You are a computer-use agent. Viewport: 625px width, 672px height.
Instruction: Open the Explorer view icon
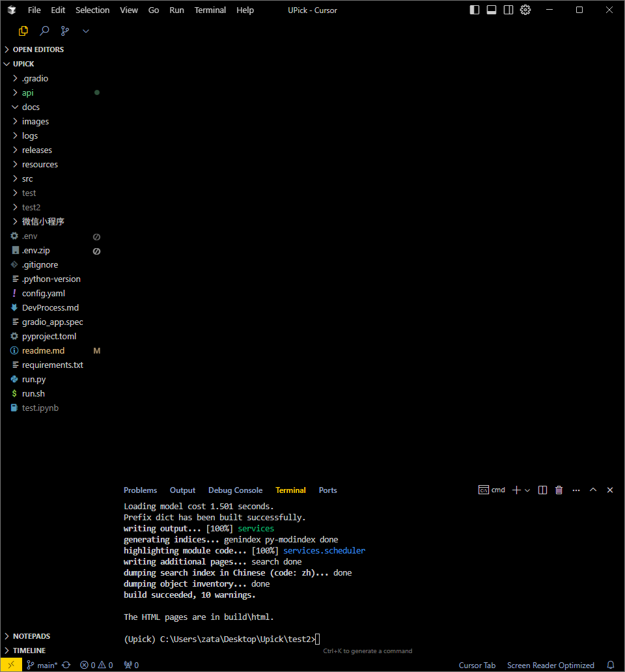23,31
